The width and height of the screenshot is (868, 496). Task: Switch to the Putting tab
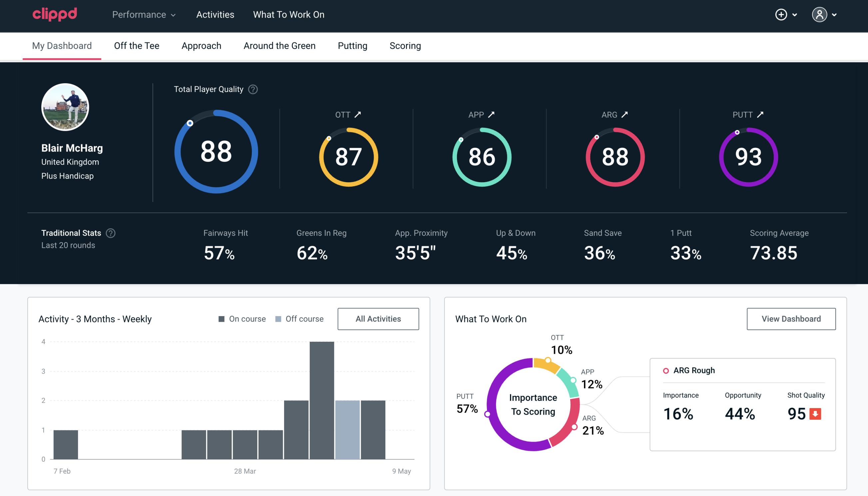[352, 46]
